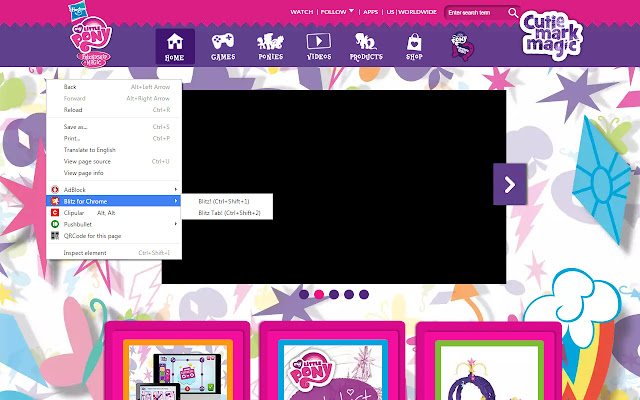Choose the Blitz! (Ctrl+Shift+1) submenu item
Image resolution: width=640 pixels, height=400 pixels.
[x=227, y=201]
